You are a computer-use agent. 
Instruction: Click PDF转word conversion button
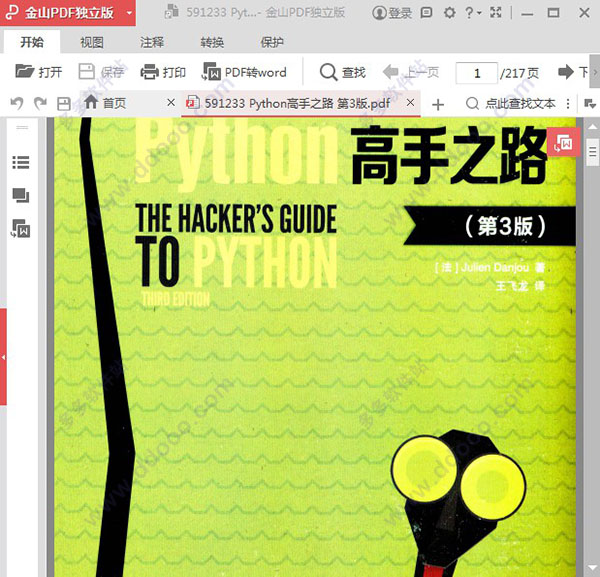click(244, 72)
